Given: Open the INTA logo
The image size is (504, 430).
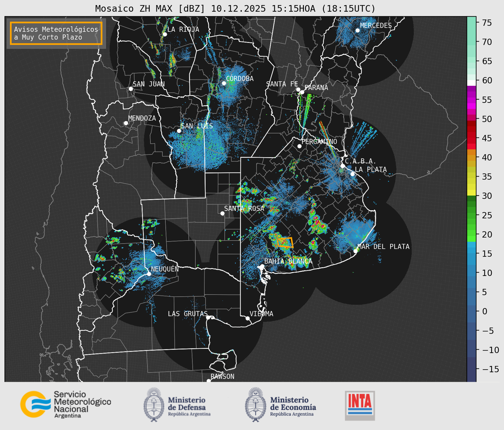Looking at the screenshot, I should (360, 405).
